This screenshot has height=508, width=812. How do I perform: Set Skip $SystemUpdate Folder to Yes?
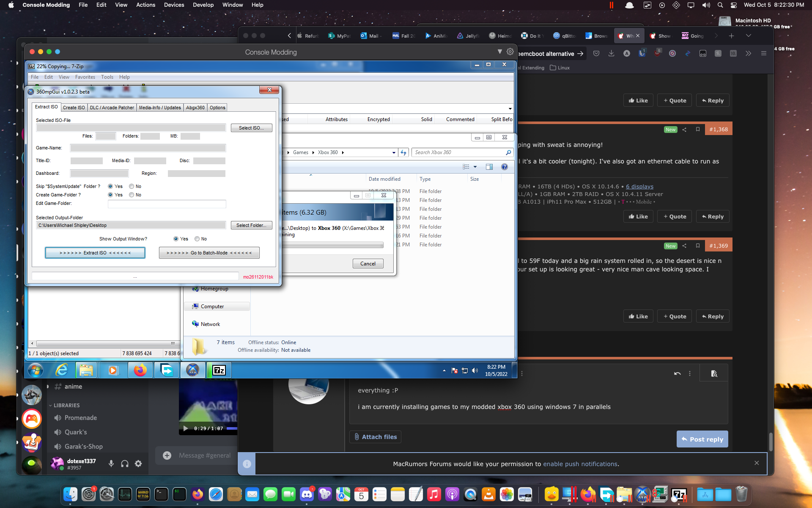(x=110, y=186)
